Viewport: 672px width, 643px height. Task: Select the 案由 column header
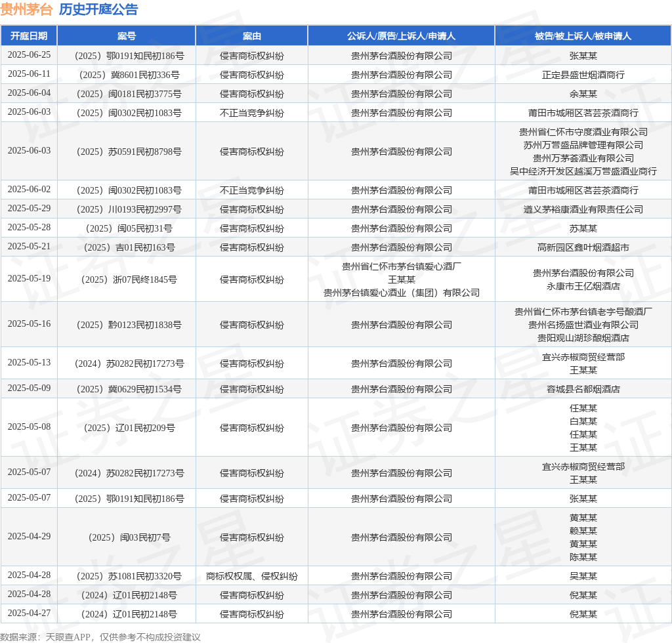pyautogui.click(x=251, y=36)
